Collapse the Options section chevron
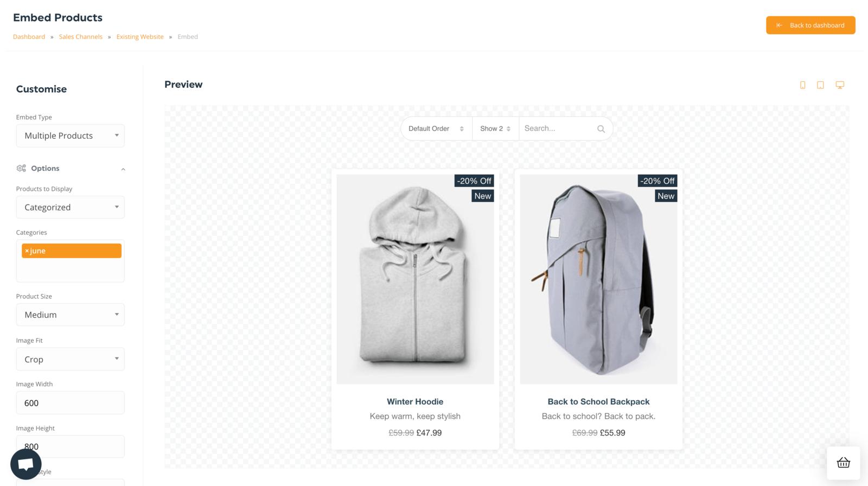Screen dimensions: 868x486 click(123, 169)
